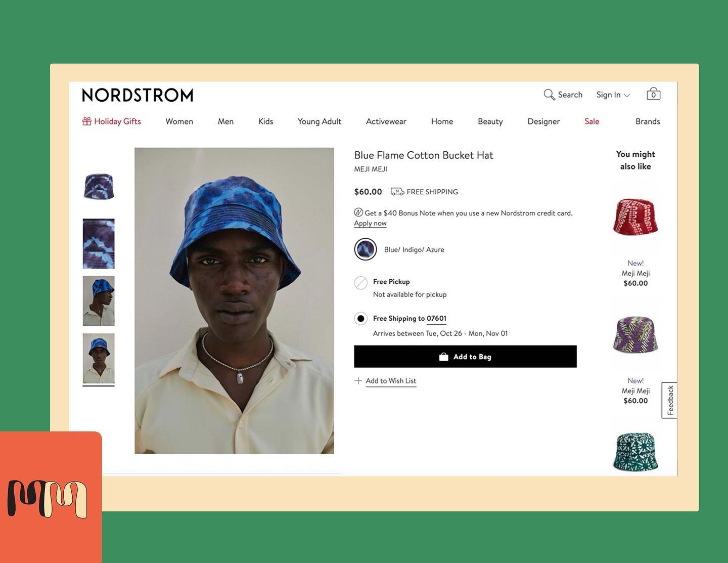Open the Women menu
Image resolution: width=728 pixels, height=563 pixels.
[x=179, y=121]
